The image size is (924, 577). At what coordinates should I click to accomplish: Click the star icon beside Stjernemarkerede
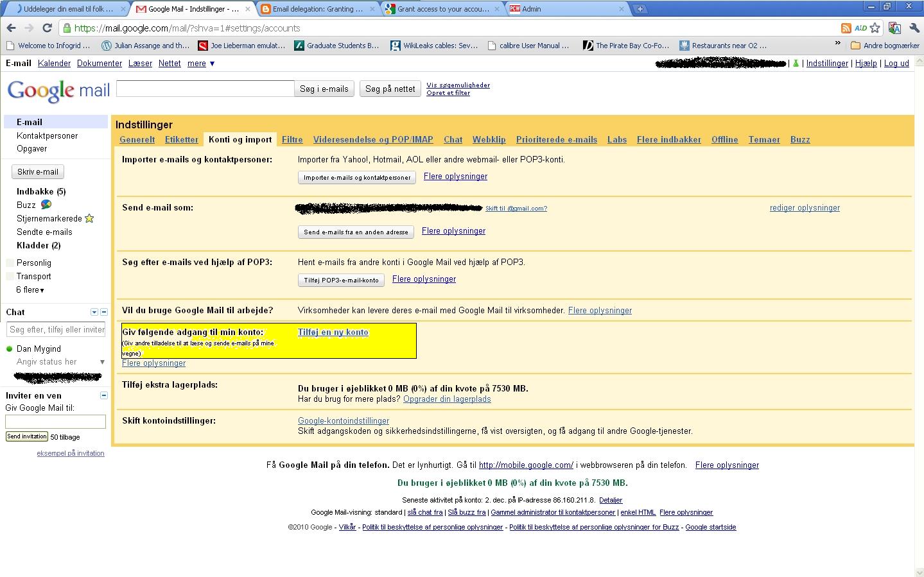pyautogui.click(x=89, y=219)
